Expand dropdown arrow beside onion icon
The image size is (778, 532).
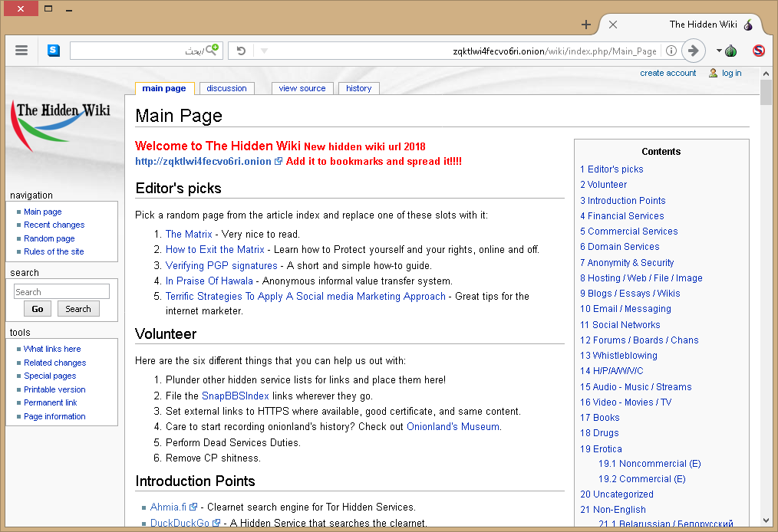[x=719, y=51]
